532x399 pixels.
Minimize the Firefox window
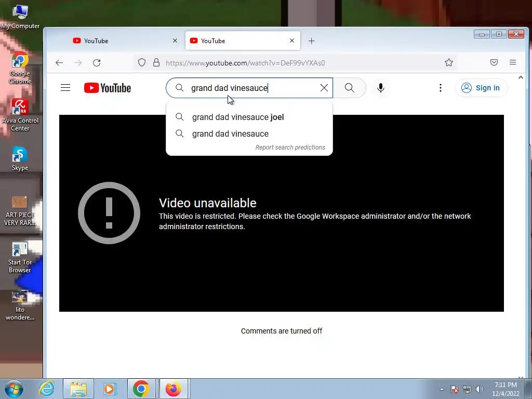pyautogui.click(x=482, y=34)
